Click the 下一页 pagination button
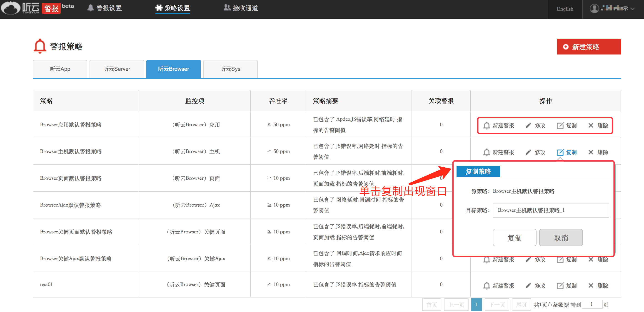Viewport: 644px width, 312px height. (x=497, y=305)
